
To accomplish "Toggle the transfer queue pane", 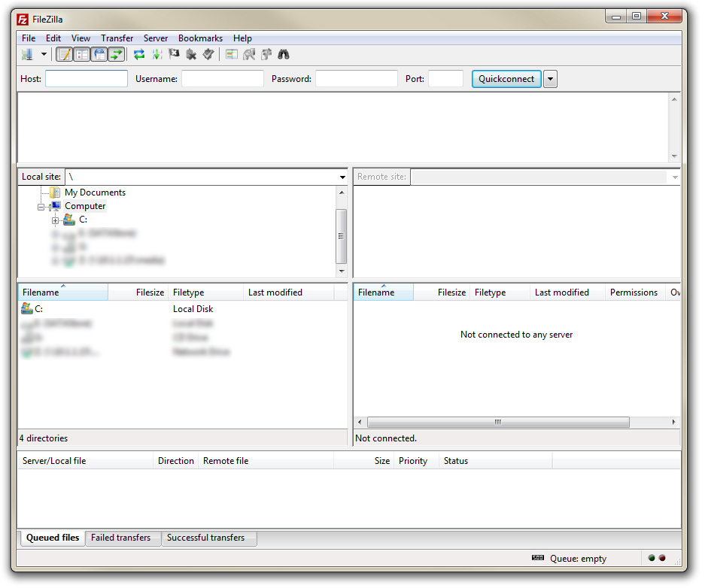I will coord(117,54).
